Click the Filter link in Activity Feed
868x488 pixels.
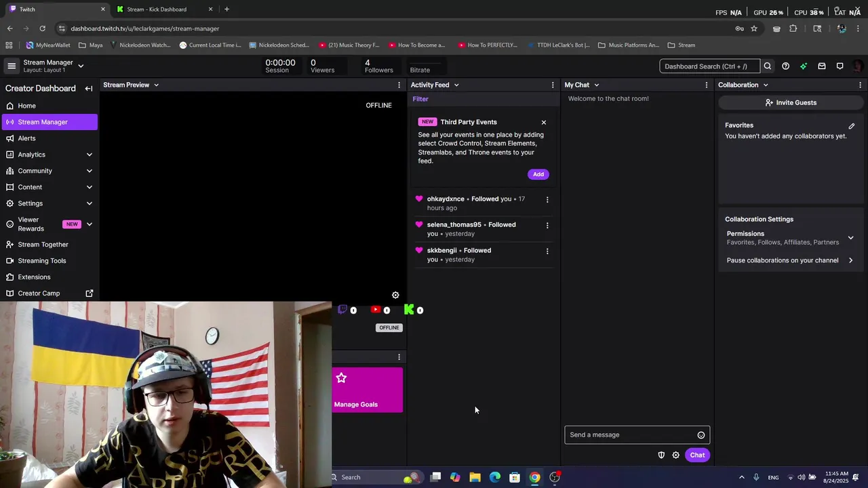[x=420, y=99]
